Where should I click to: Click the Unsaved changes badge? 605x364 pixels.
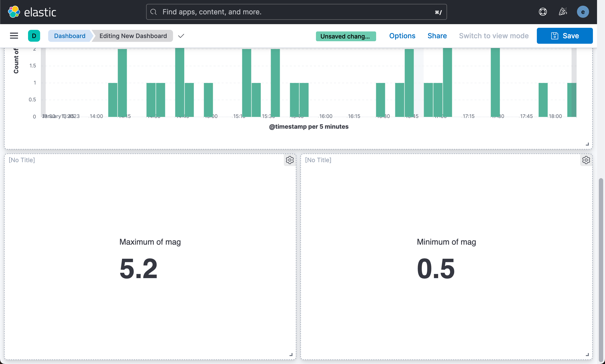point(346,36)
